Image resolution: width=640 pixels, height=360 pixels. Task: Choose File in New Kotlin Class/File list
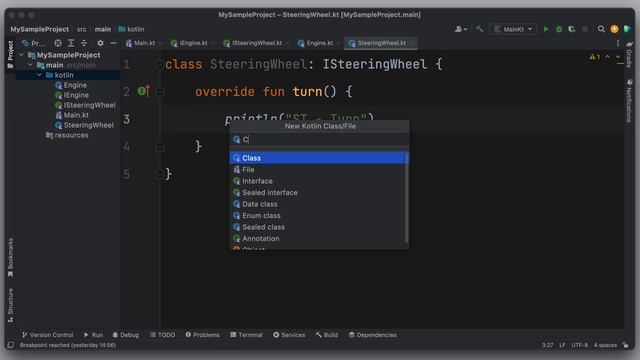click(x=319, y=169)
